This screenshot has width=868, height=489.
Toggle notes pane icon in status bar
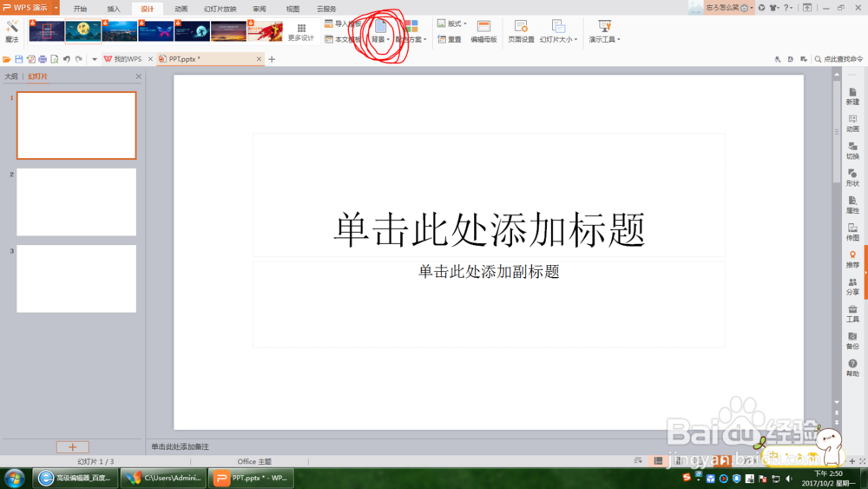click(638, 460)
